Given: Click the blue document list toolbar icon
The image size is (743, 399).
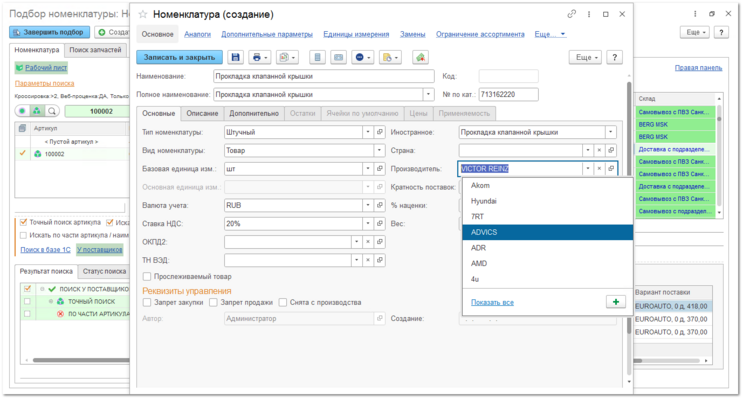Looking at the screenshot, I should coord(317,57).
